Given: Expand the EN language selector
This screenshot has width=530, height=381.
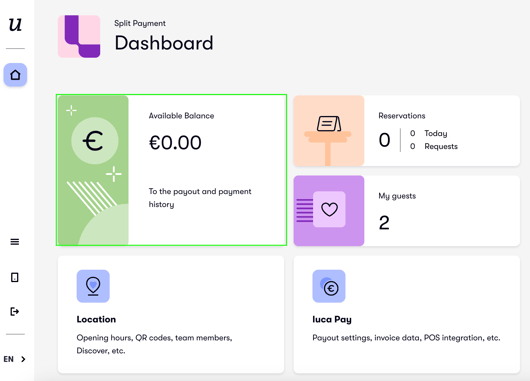Looking at the screenshot, I should click(x=15, y=359).
